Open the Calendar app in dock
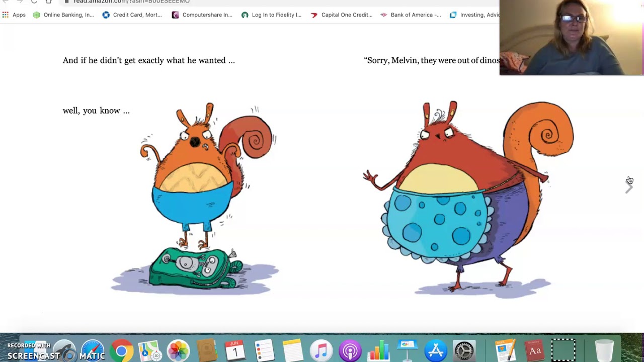 (x=235, y=351)
